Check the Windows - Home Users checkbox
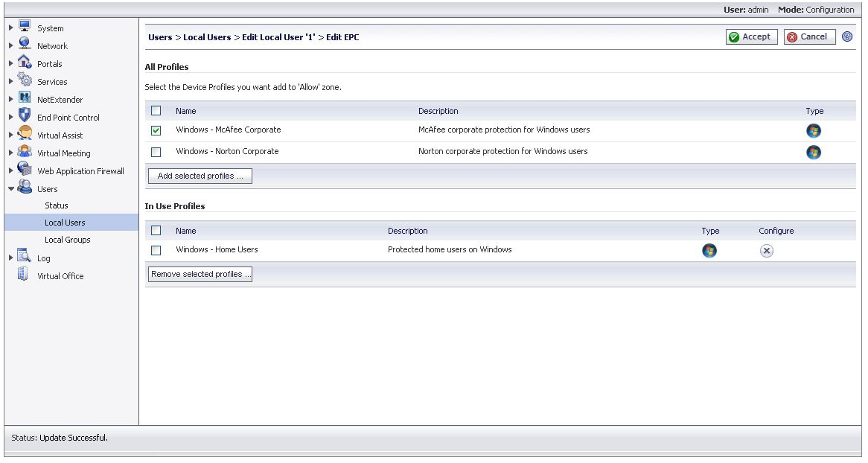Screen dimensions: 868x463 (x=156, y=250)
